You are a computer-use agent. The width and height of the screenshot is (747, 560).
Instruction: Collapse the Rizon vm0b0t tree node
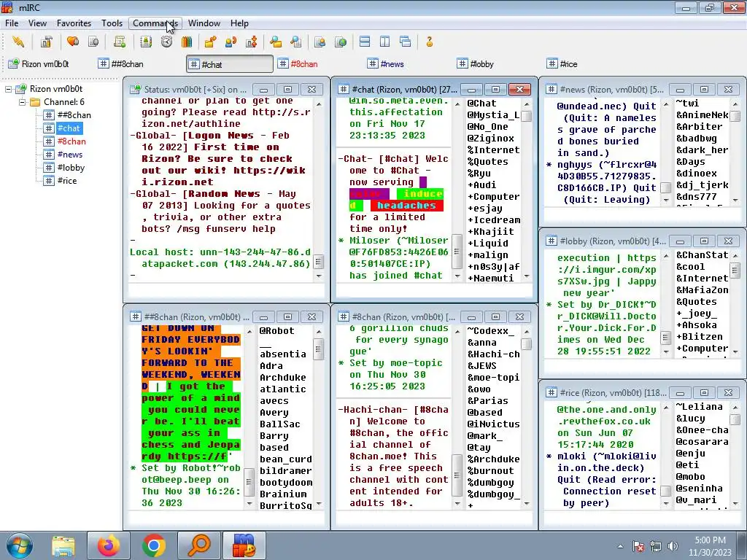(8, 89)
